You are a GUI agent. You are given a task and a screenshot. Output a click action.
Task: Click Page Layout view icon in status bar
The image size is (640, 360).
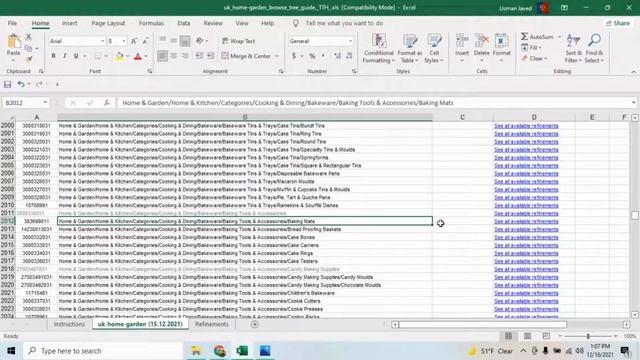pos(527,336)
